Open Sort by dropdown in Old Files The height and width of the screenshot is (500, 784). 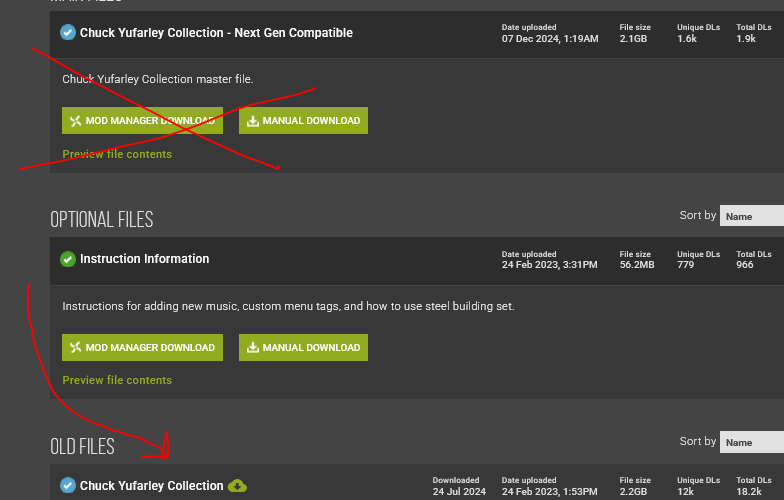click(752, 442)
